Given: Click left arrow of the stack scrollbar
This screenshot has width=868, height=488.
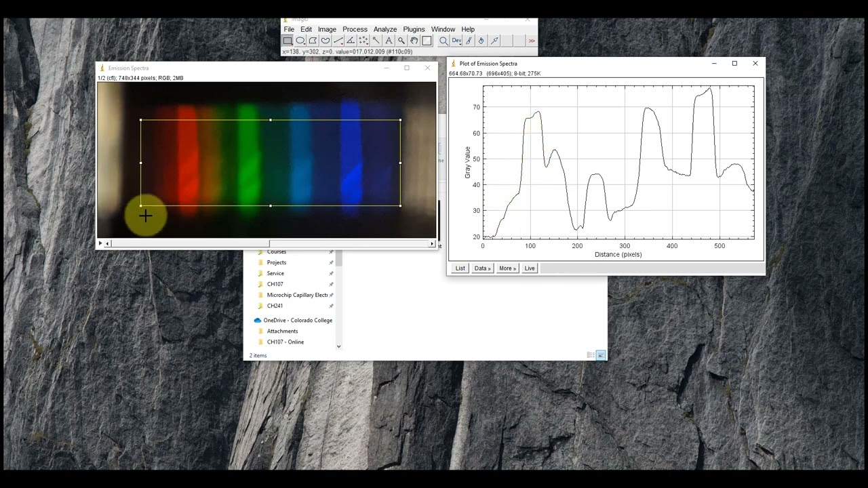Looking at the screenshot, I should click(x=108, y=243).
